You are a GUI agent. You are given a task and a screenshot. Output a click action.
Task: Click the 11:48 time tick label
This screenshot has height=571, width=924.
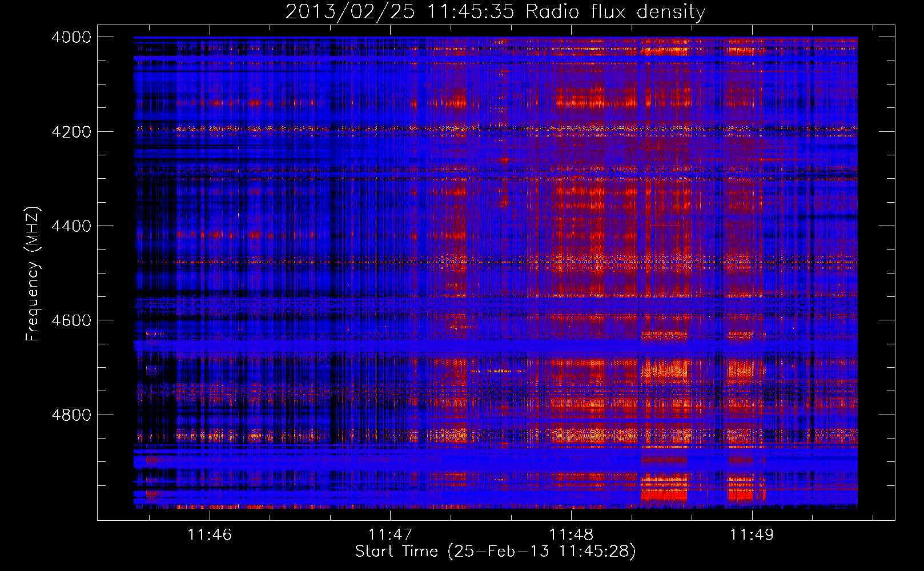571,534
